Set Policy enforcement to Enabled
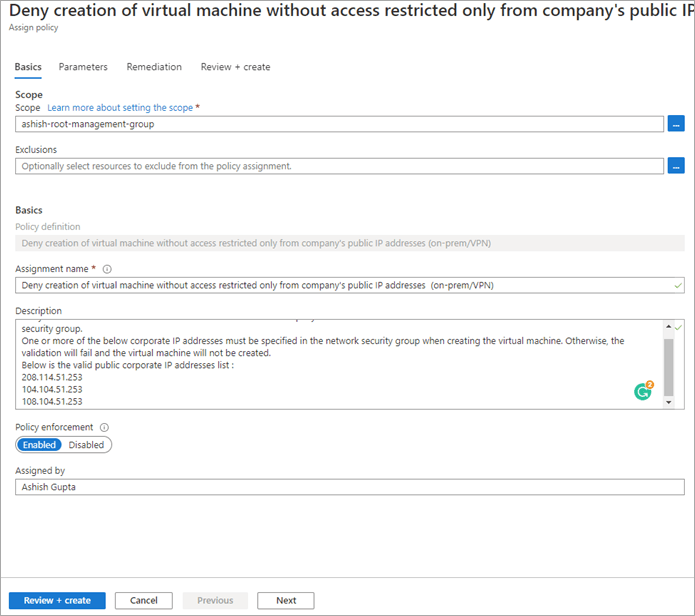 click(x=40, y=445)
